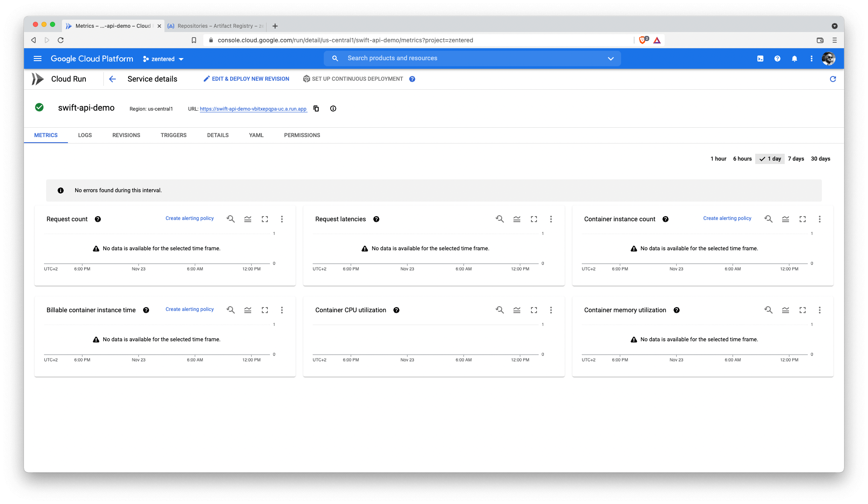Switch to the REVISIONS tab
868x504 pixels.
click(126, 135)
